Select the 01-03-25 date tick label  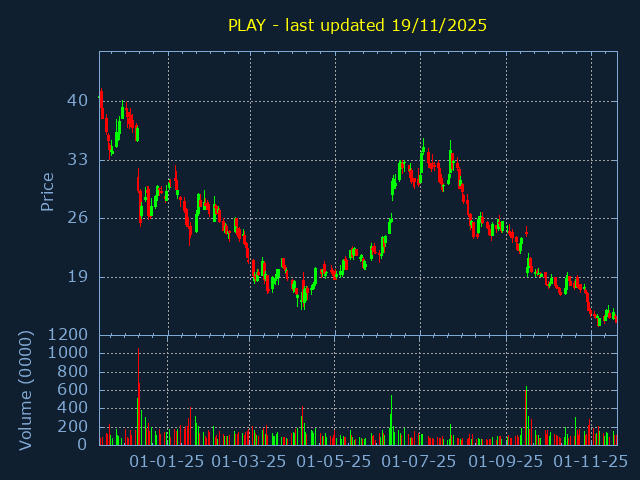pyautogui.click(x=250, y=462)
